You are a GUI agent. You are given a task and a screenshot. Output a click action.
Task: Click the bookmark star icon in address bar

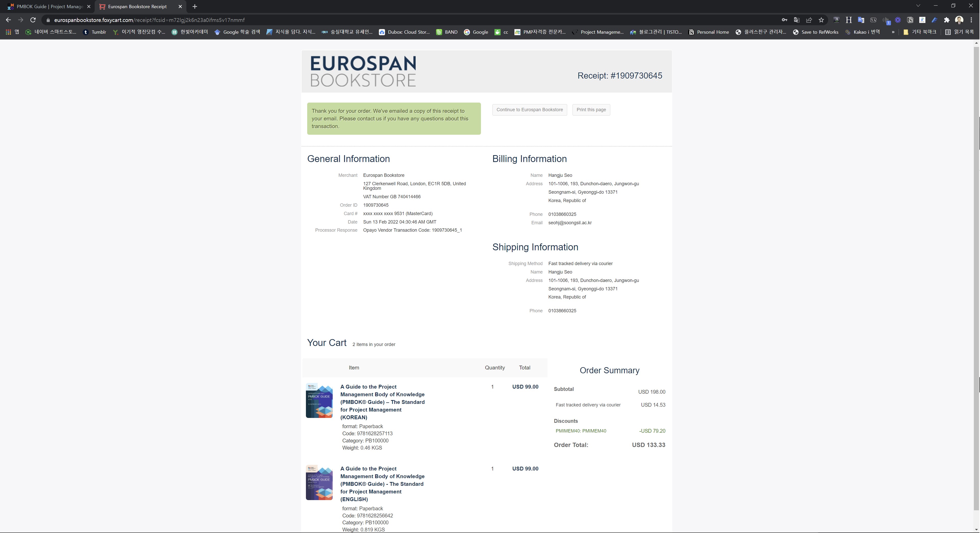coord(821,20)
